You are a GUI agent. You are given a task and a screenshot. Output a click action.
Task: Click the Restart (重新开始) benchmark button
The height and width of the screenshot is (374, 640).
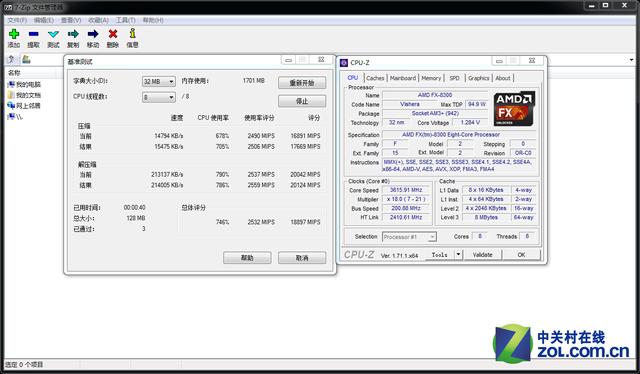click(x=302, y=82)
